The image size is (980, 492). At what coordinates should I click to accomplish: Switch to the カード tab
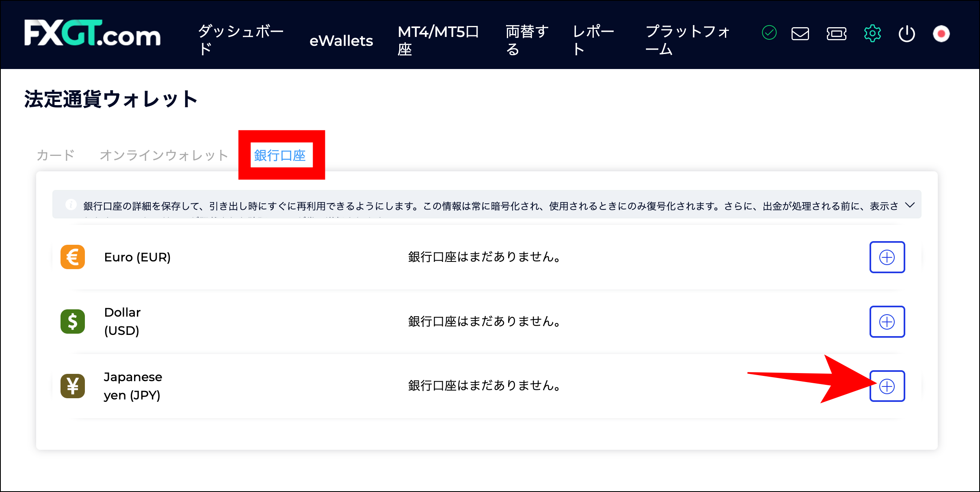[x=55, y=155]
